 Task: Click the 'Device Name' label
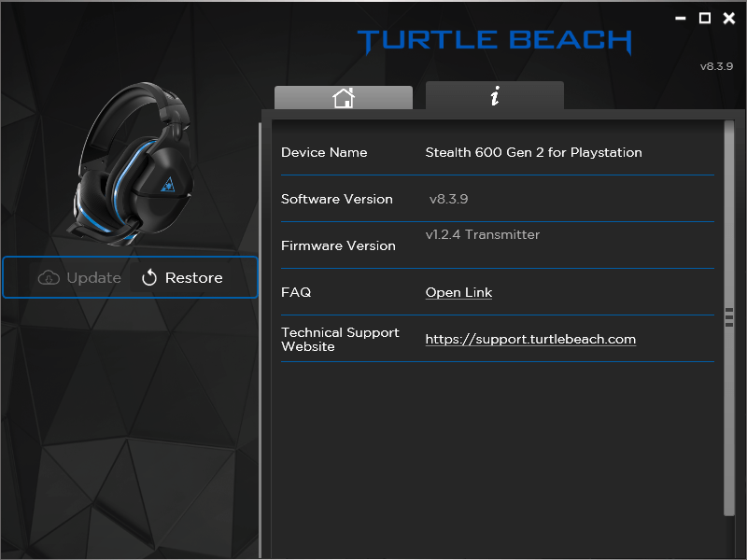coord(324,152)
